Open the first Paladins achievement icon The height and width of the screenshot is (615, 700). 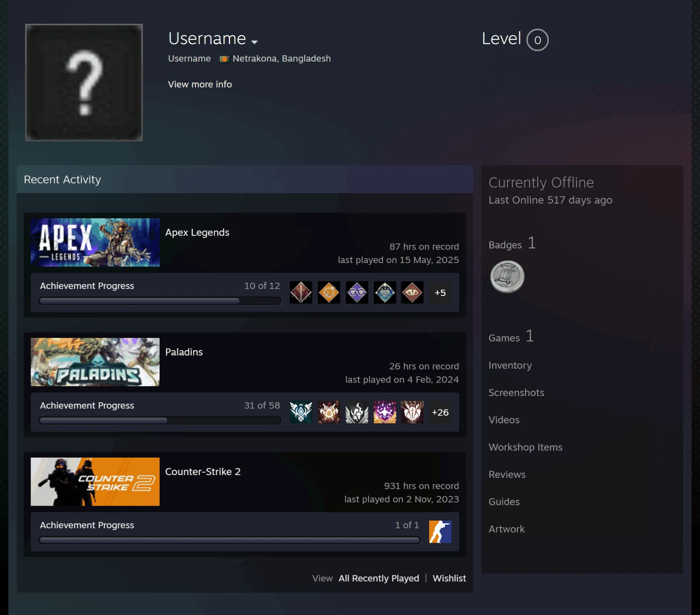[301, 412]
